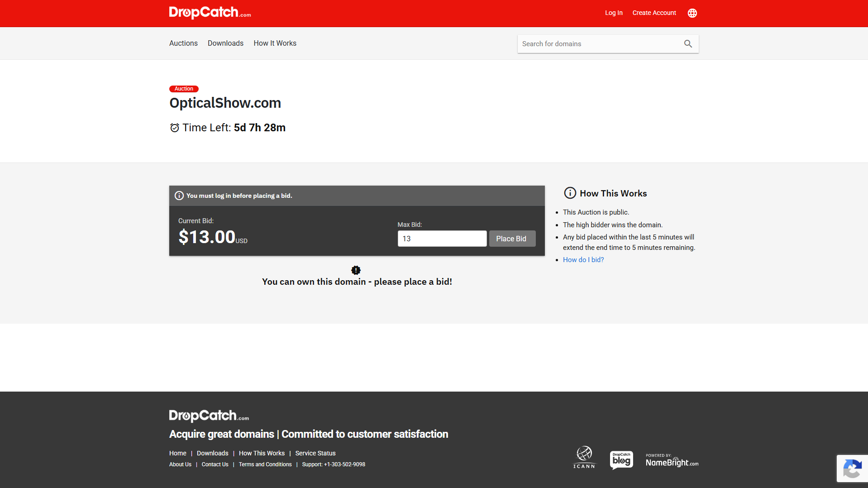Click the info icon next to How This Works
868x488 pixels.
(570, 193)
